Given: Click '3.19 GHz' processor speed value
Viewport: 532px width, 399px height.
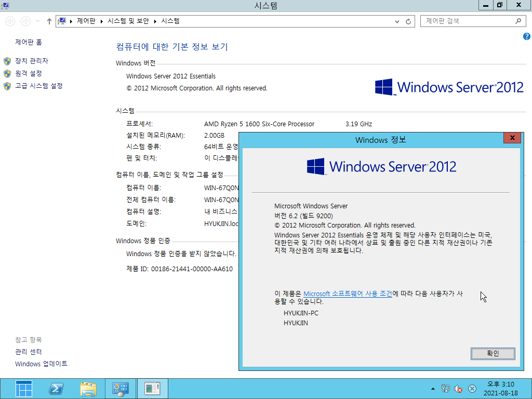Looking at the screenshot, I should (x=358, y=124).
